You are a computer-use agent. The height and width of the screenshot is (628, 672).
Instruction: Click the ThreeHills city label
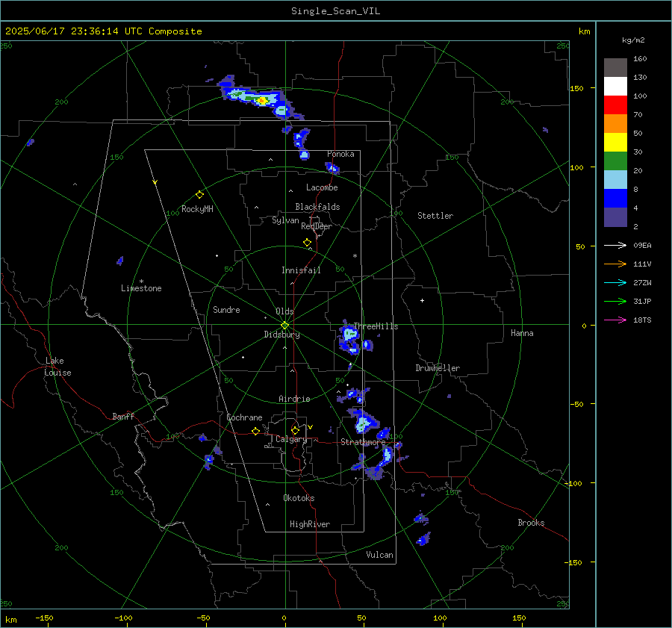point(376,326)
